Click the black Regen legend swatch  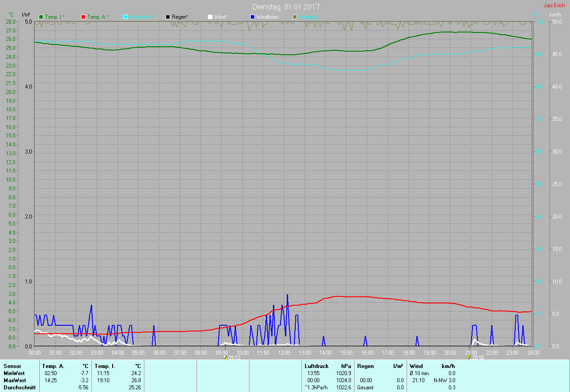168,17
